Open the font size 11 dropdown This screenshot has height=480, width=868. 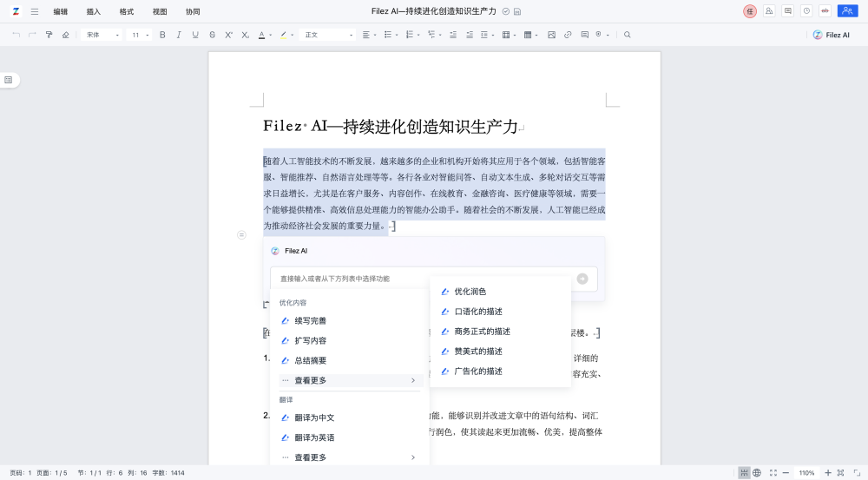[x=139, y=35]
